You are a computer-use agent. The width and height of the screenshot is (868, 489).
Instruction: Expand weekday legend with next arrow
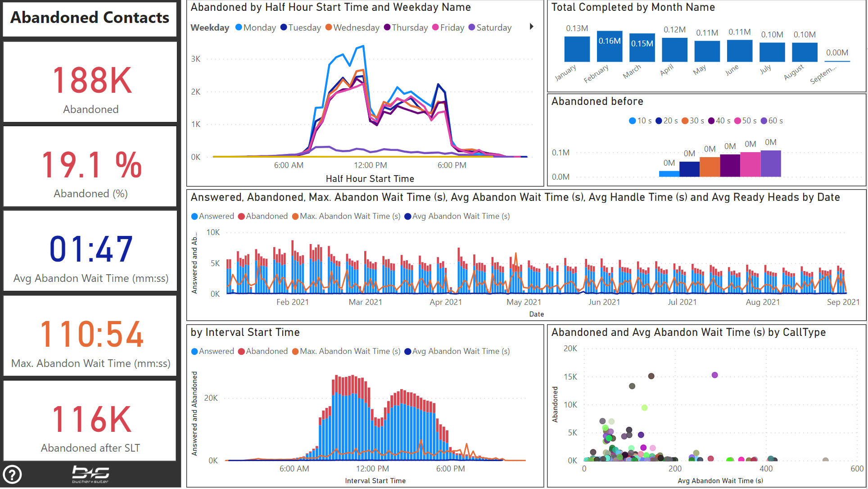(x=532, y=27)
